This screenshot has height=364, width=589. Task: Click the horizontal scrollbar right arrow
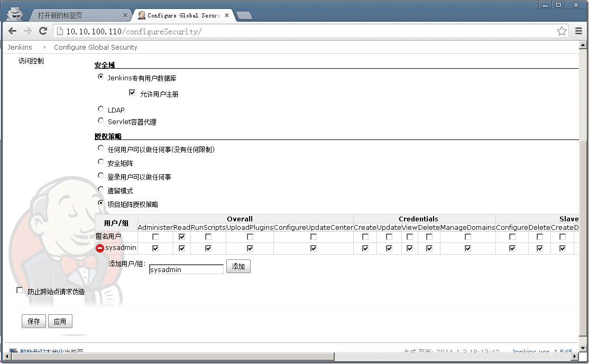575,356
